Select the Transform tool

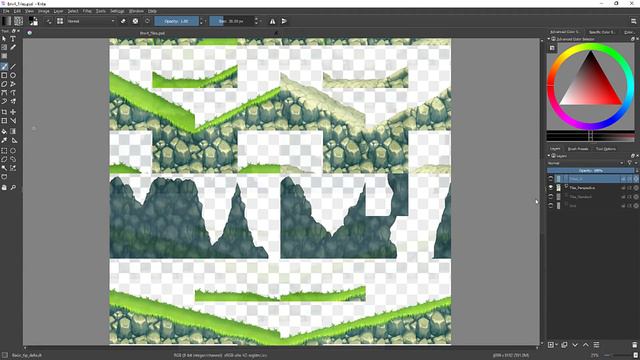click(x=4, y=121)
